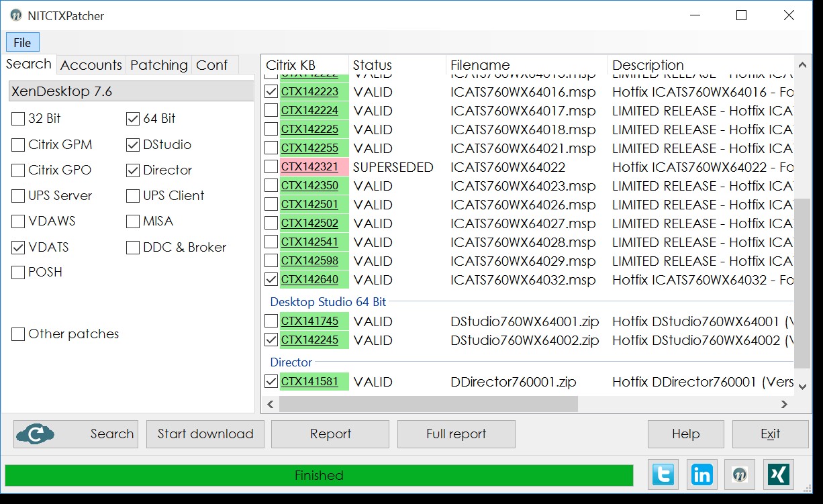Click the horizontal scrollbar right arrow
The height and width of the screenshot is (504, 823).
(x=785, y=404)
